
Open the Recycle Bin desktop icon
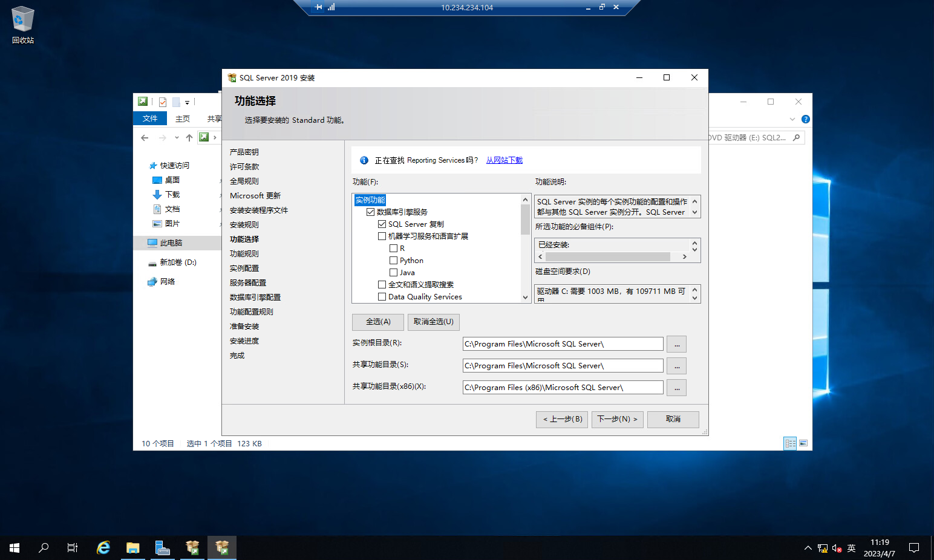[x=22, y=24]
